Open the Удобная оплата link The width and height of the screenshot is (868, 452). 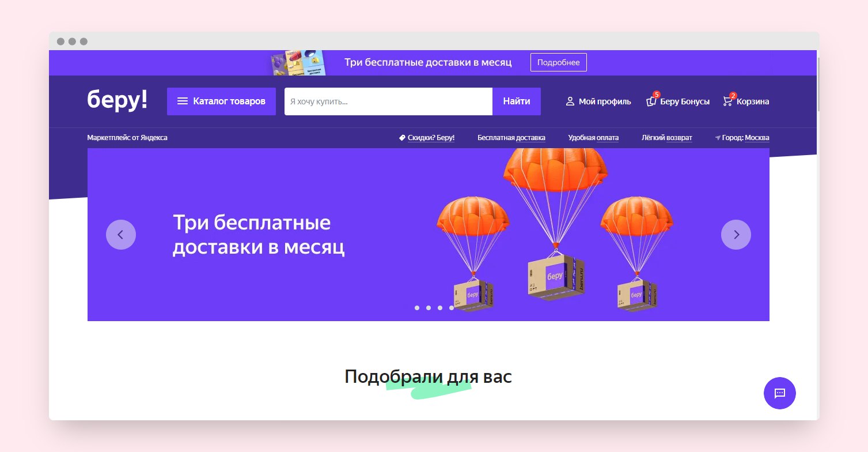[x=593, y=138]
